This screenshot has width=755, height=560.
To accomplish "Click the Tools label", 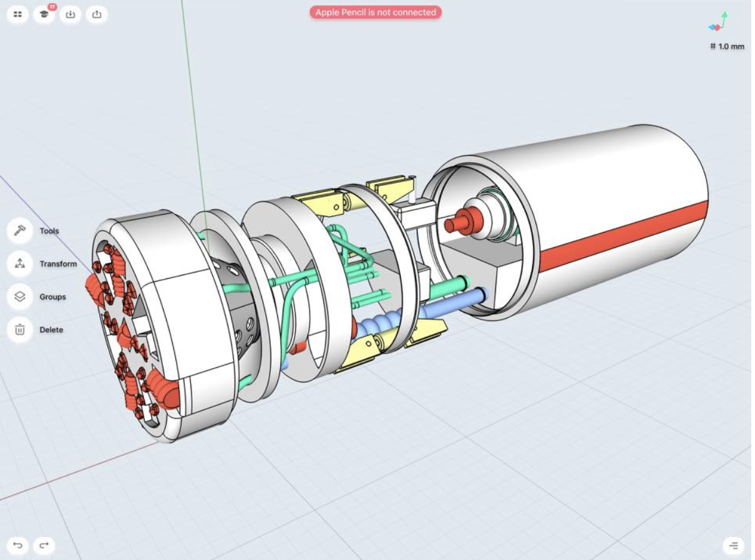I will click(x=49, y=231).
